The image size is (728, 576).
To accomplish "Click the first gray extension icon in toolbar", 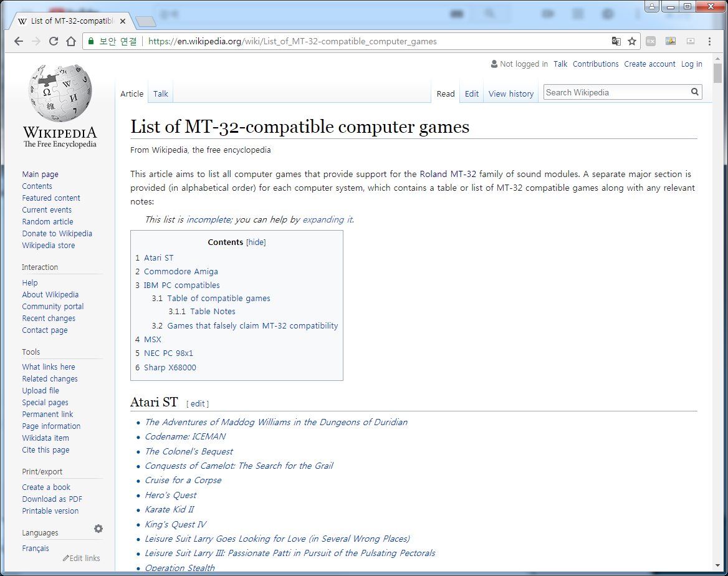I will pos(651,41).
